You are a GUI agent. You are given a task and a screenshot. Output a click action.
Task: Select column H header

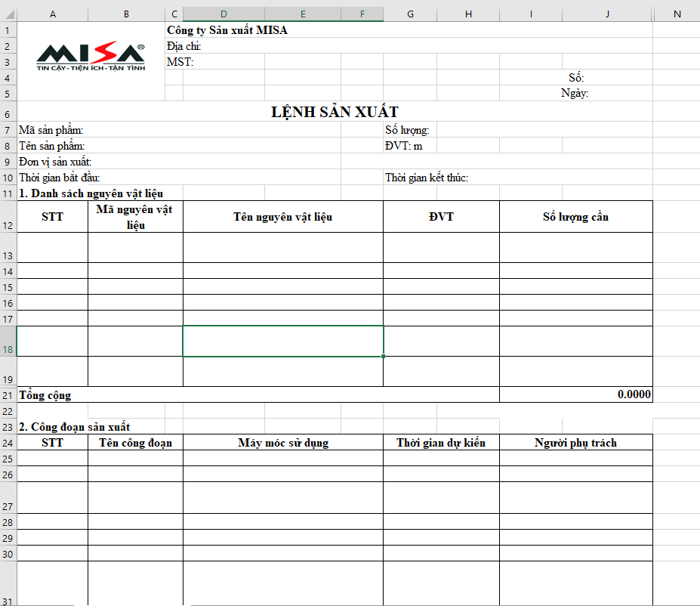pyautogui.click(x=468, y=14)
